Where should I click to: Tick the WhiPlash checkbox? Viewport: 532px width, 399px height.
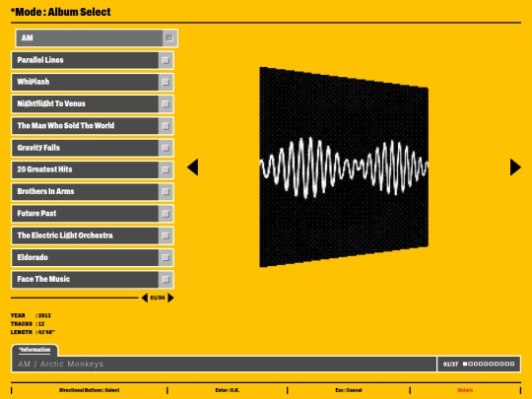(x=166, y=82)
